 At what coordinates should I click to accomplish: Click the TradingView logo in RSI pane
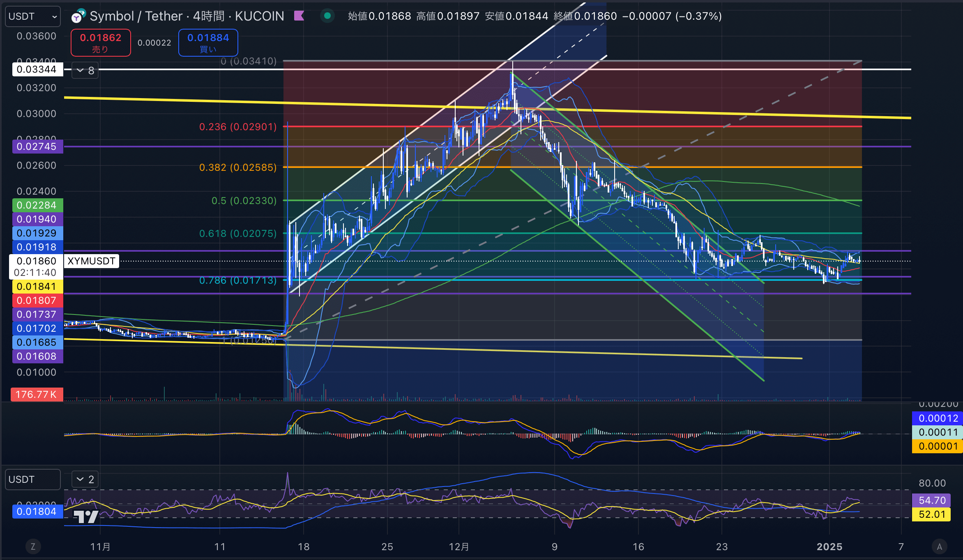click(86, 516)
